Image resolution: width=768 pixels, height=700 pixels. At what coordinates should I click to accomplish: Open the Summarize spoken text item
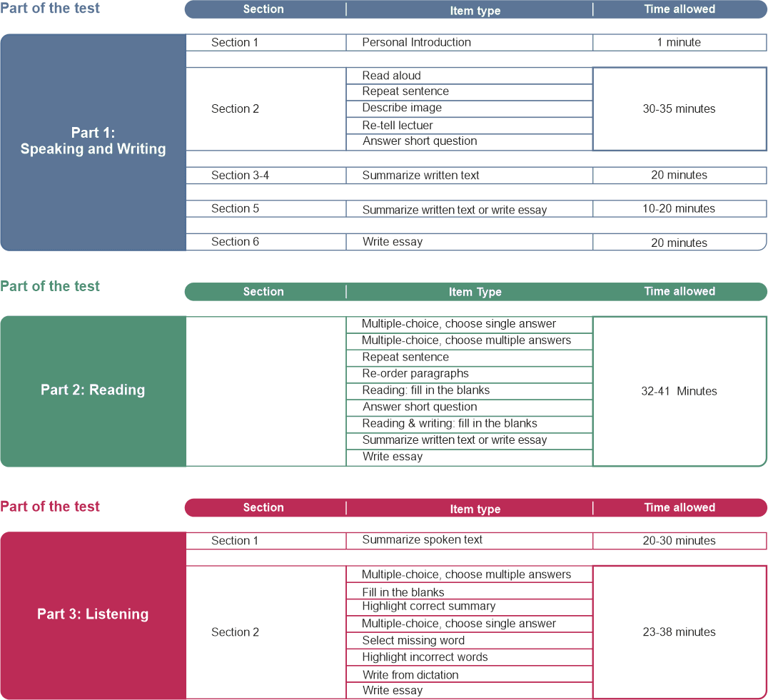[x=422, y=540]
